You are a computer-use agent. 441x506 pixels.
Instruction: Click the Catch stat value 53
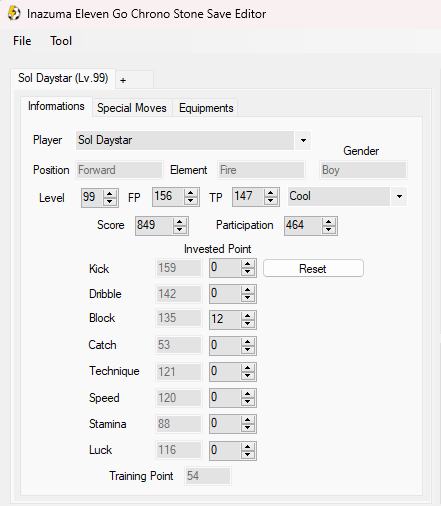[179, 345]
